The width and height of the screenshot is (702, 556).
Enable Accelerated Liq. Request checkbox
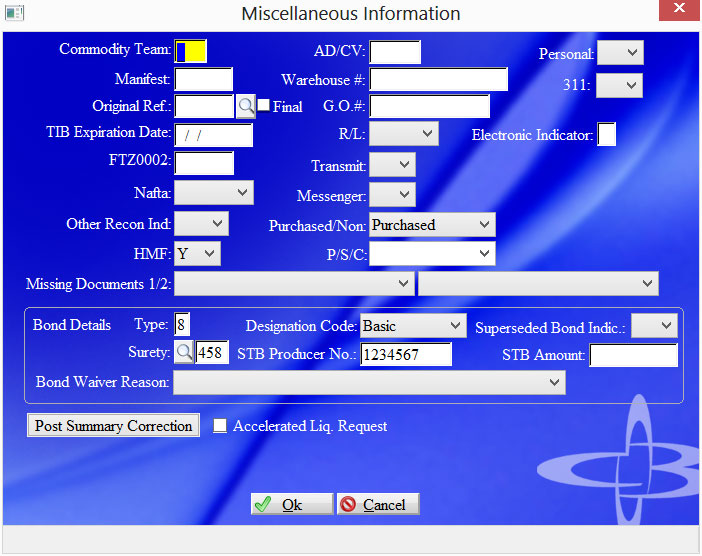click(x=220, y=426)
